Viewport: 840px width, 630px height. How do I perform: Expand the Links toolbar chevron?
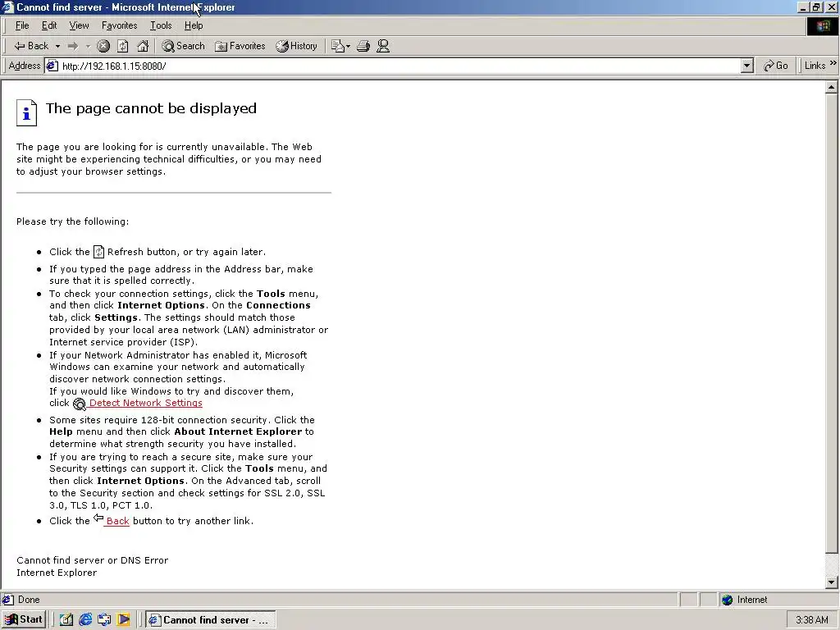pyautogui.click(x=833, y=63)
